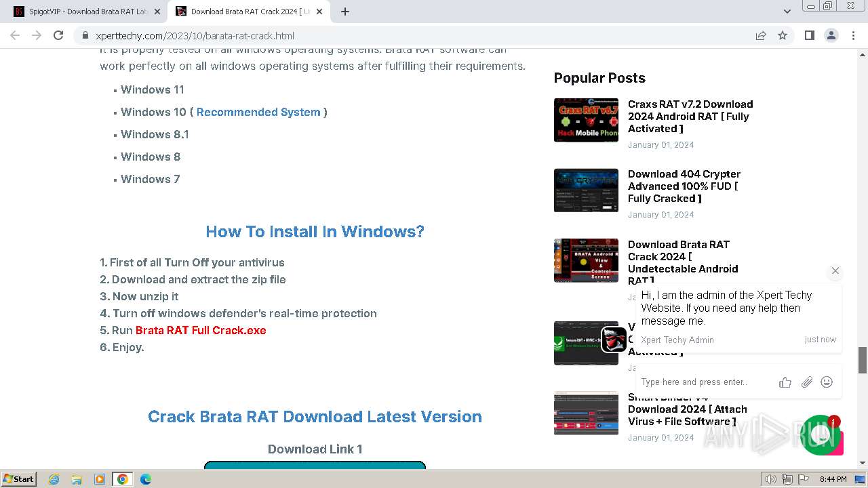
Task: Click the chat message input field
Action: coord(705,382)
